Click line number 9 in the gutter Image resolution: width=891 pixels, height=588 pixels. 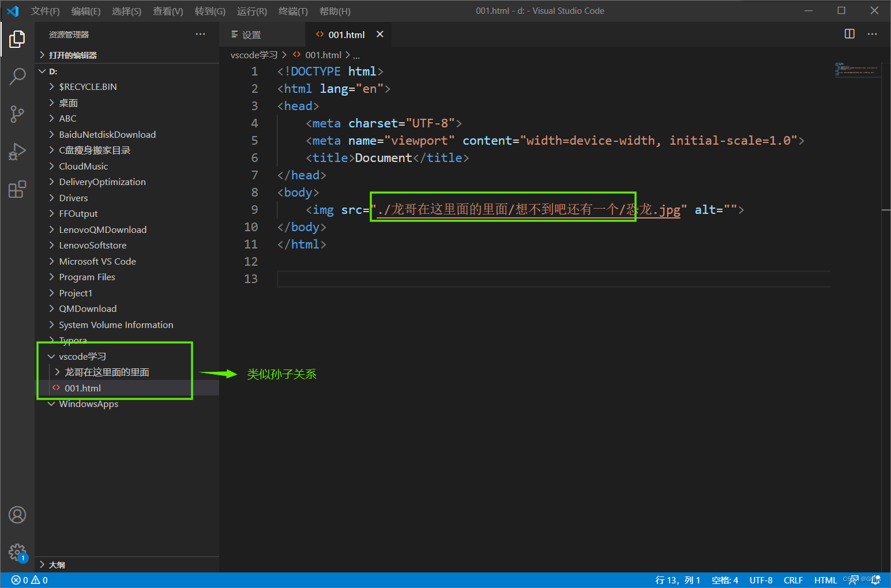point(254,210)
